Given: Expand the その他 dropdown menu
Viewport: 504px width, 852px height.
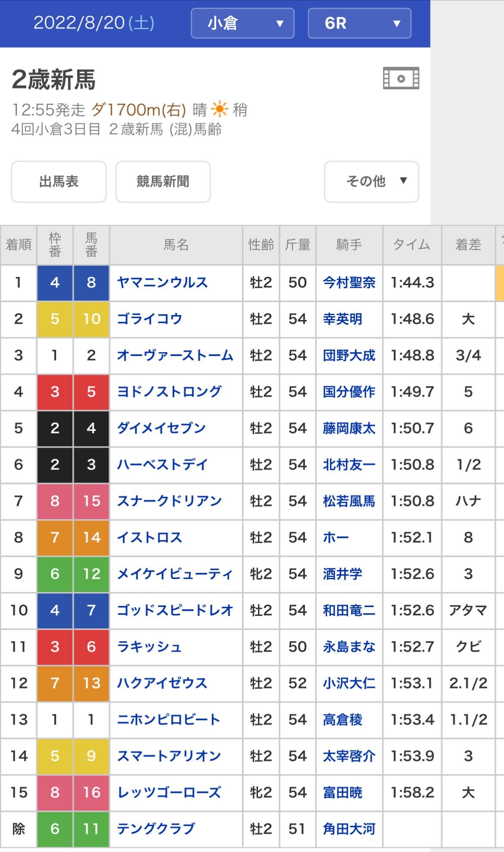Looking at the screenshot, I should [x=371, y=181].
